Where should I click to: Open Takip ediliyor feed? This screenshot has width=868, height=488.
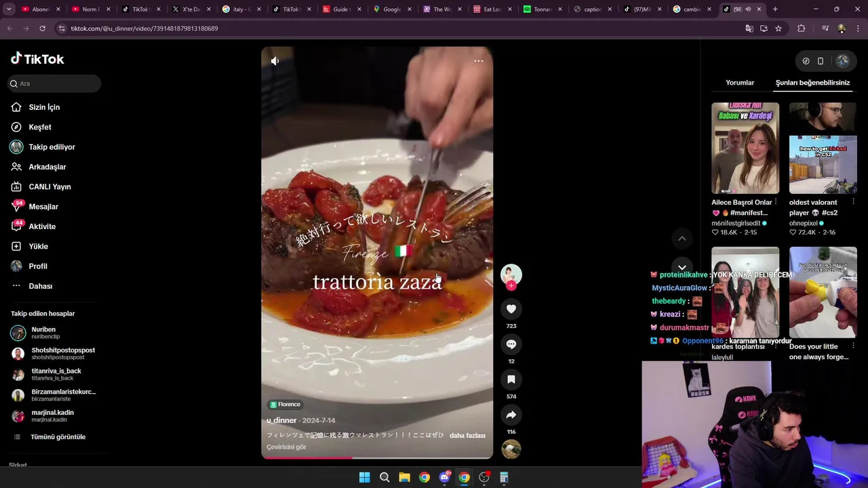(52, 147)
